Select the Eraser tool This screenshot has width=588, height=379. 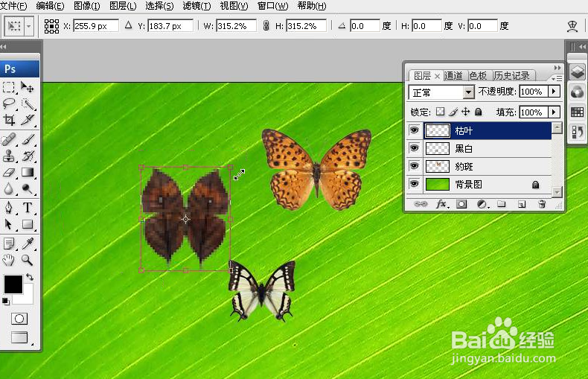pyautogui.click(x=9, y=172)
